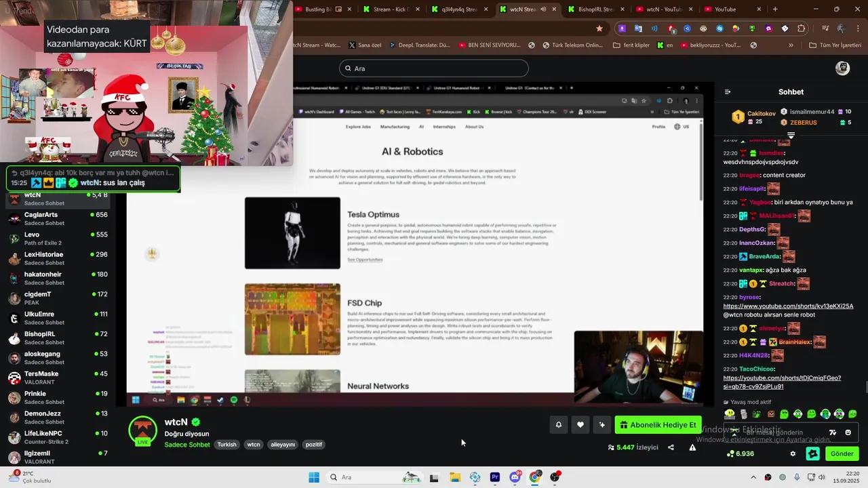
Task: Click the wtcN streamer avatar with LIVE badge
Action: [143, 431]
